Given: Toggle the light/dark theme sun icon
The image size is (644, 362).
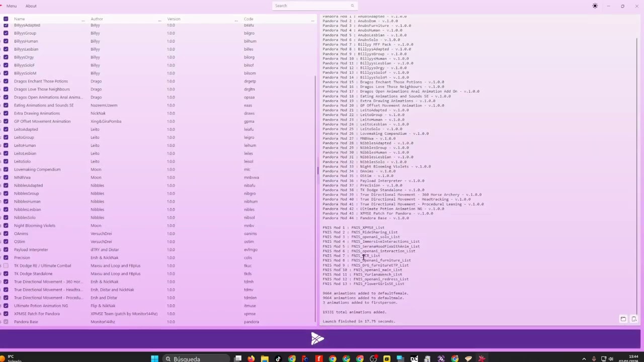Looking at the screenshot, I should coord(595,6).
